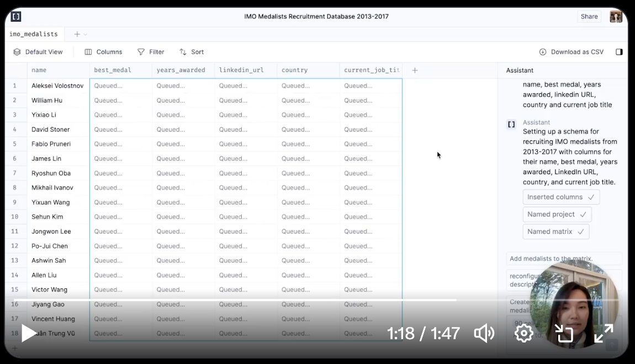
Task: Open the Default View selector
Action: click(38, 52)
